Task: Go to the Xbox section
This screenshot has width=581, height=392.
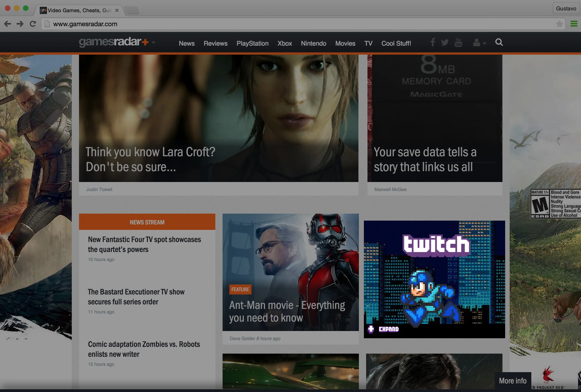Action: point(285,43)
